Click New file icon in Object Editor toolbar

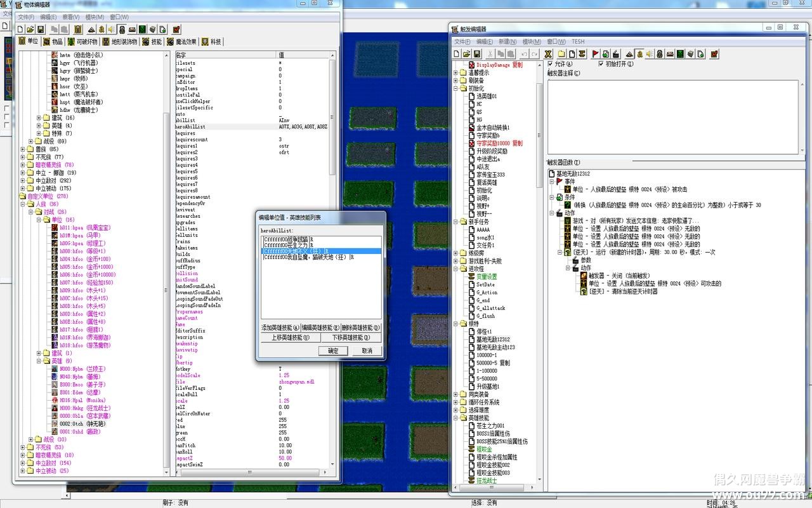[x=21, y=29]
